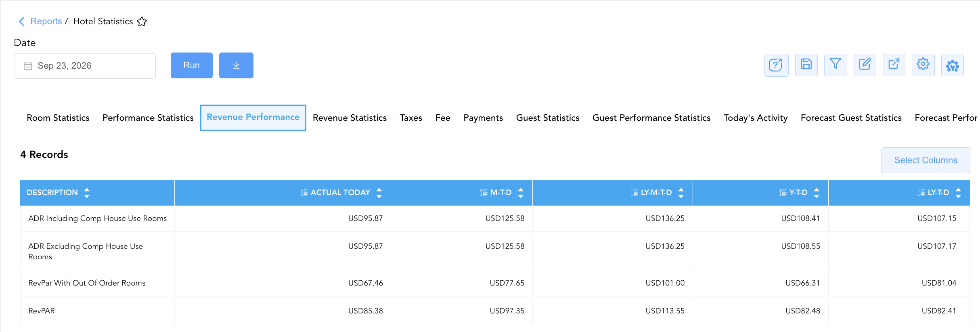Switch to Guest Performance Statistics tab

(x=651, y=118)
